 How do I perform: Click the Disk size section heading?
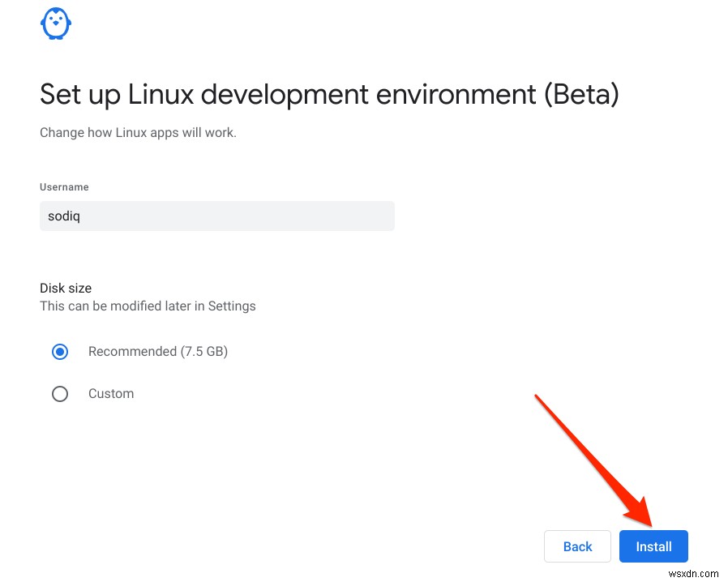[x=65, y=288]
